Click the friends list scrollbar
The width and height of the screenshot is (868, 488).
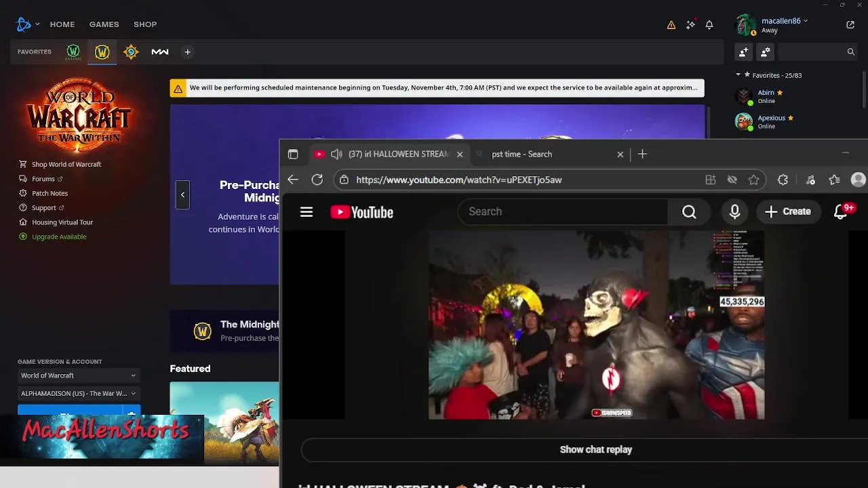point(864,88)
